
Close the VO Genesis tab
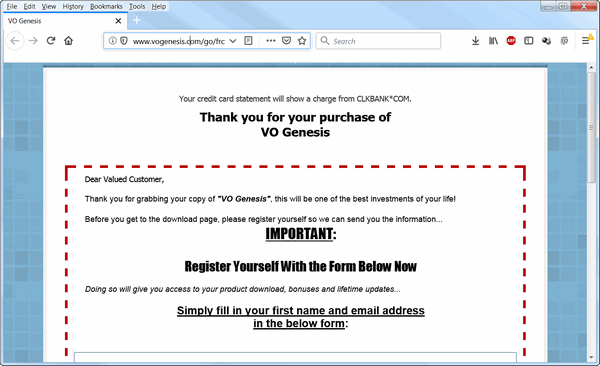(x=118, y=21)
